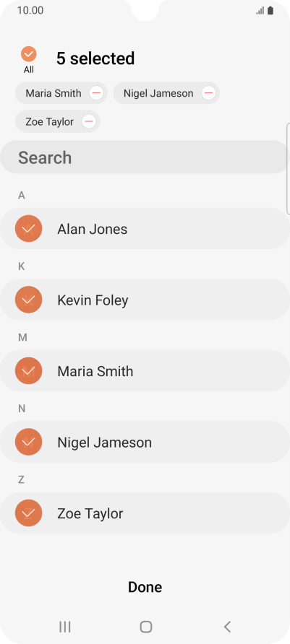
Task: Toggle the All selection checkbox
Action: coord(29,54)
